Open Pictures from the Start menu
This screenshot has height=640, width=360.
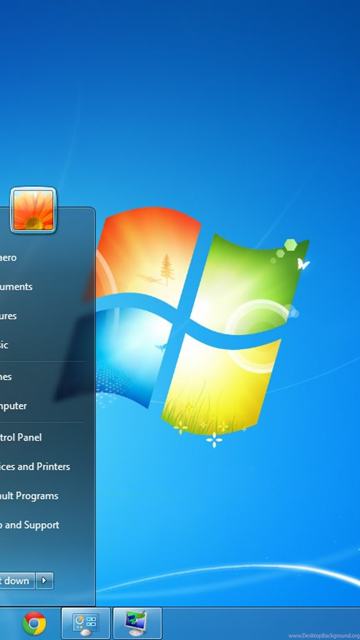(x=9, y=316)
